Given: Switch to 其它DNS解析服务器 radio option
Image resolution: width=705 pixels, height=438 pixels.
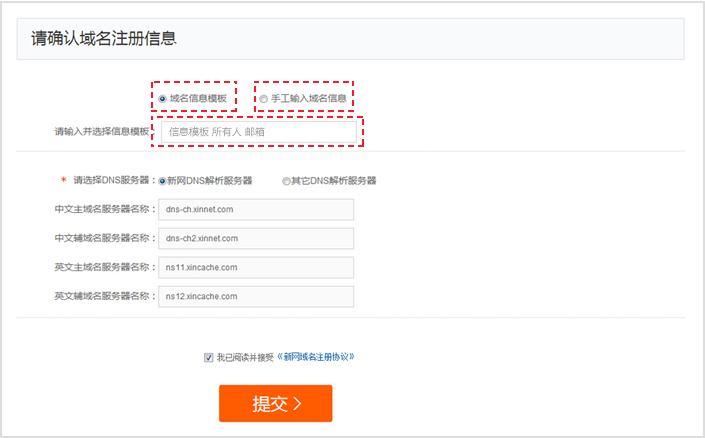Looking at the screenshot, I should (x=286, y=181).
